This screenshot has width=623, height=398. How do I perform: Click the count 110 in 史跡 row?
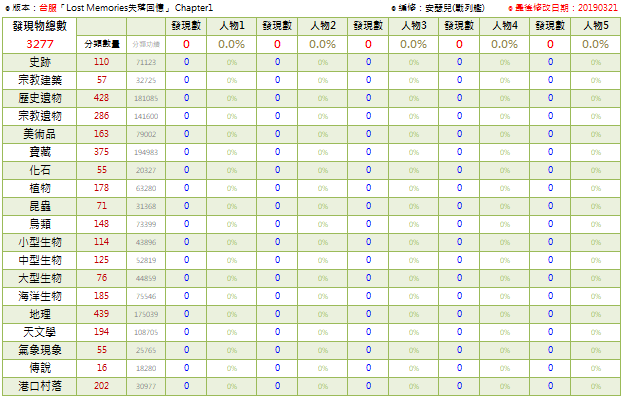click(102, 62)
